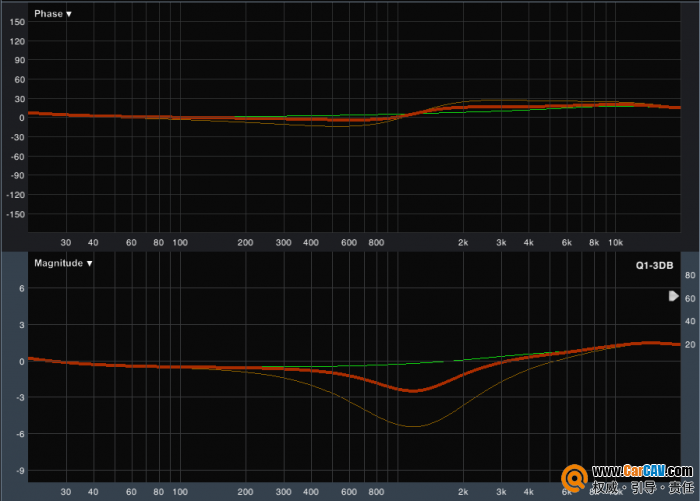Select the Q1-3DB trace label

(x=655, y=267)
